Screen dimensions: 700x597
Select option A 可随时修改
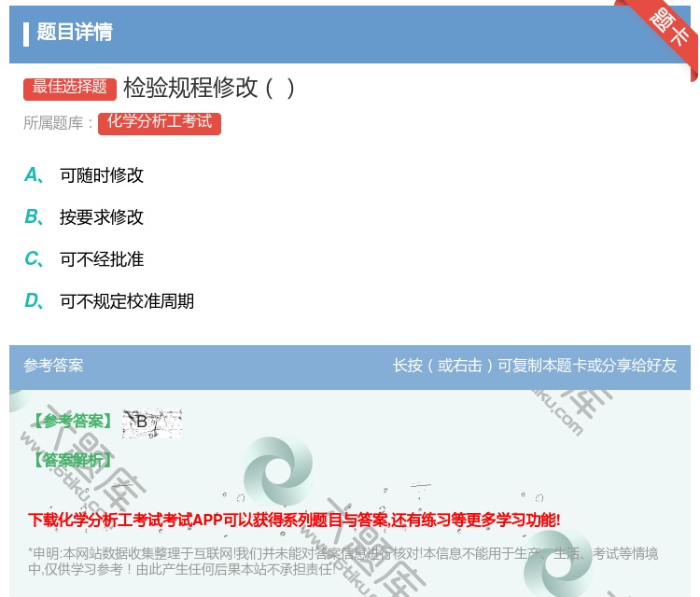(x=84, y=175)
